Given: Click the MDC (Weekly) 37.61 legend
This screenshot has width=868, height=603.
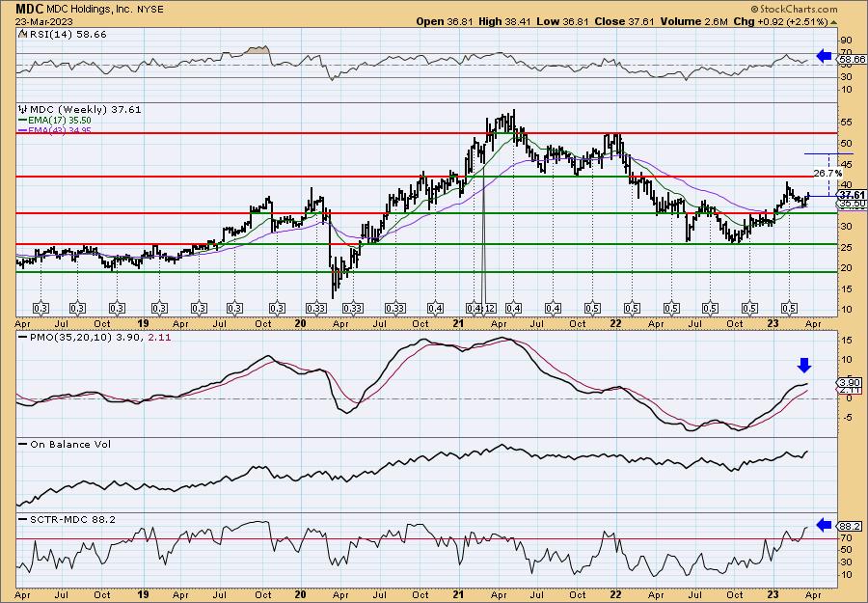Looking at the screenshot, I should click(85, 110).
